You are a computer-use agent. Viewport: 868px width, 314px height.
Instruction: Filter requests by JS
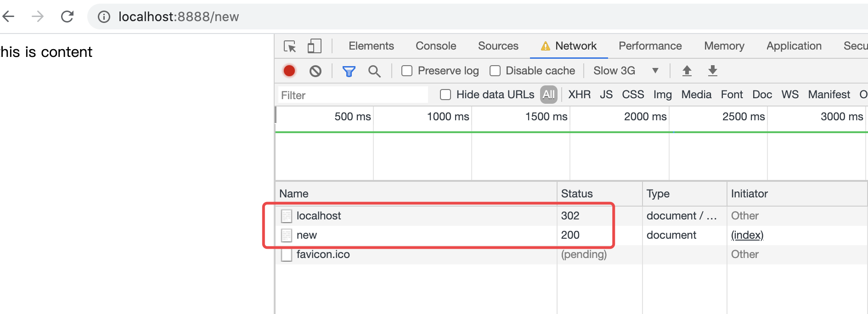(x=606, y=95)
